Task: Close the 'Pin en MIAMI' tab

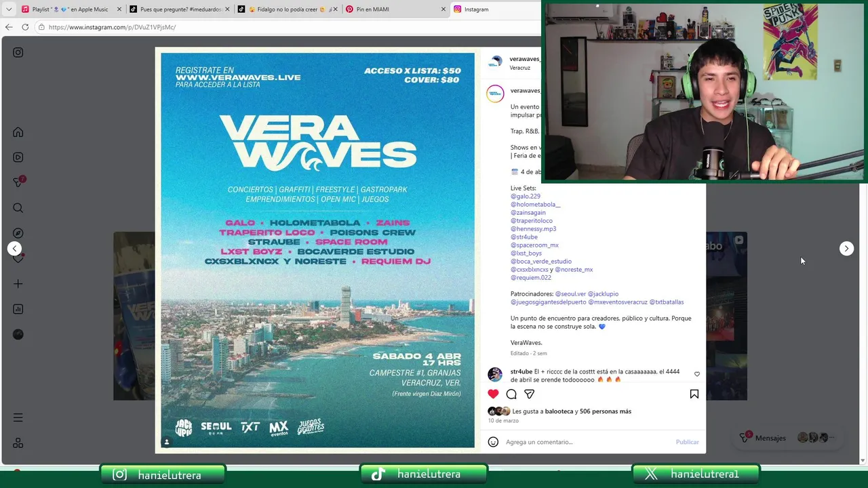Action: [x=443, y=9]
